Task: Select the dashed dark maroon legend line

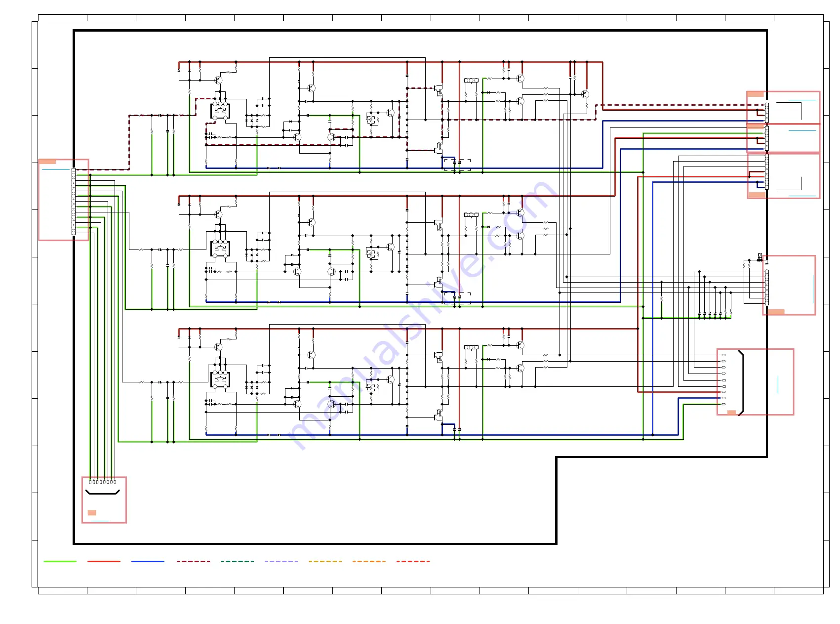Action: 194,561
